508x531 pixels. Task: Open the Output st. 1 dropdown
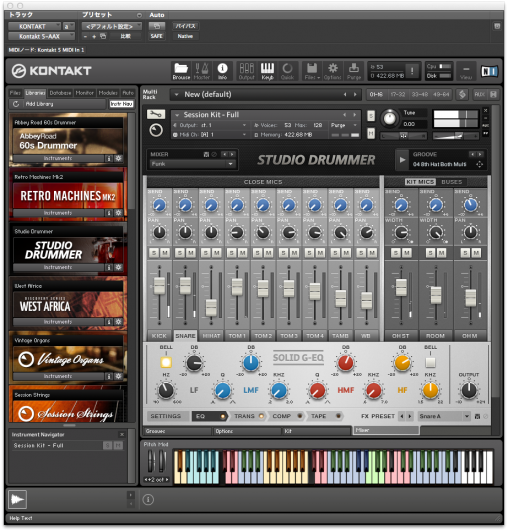210,125
